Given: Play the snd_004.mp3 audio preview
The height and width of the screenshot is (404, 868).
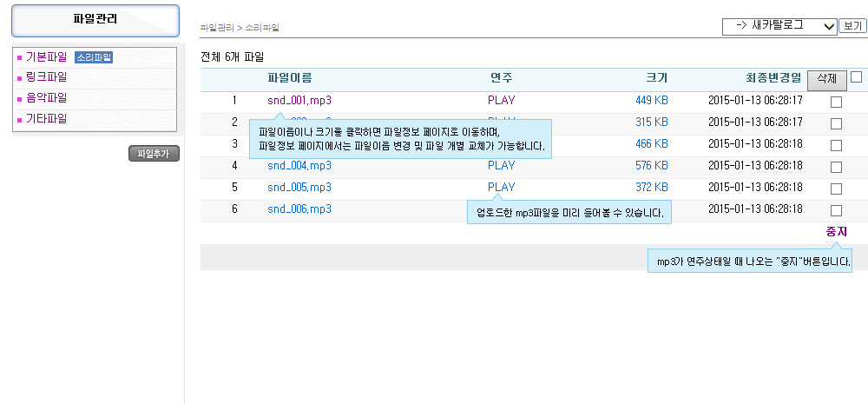Looking at the screenshot, I should coord(501,165).
